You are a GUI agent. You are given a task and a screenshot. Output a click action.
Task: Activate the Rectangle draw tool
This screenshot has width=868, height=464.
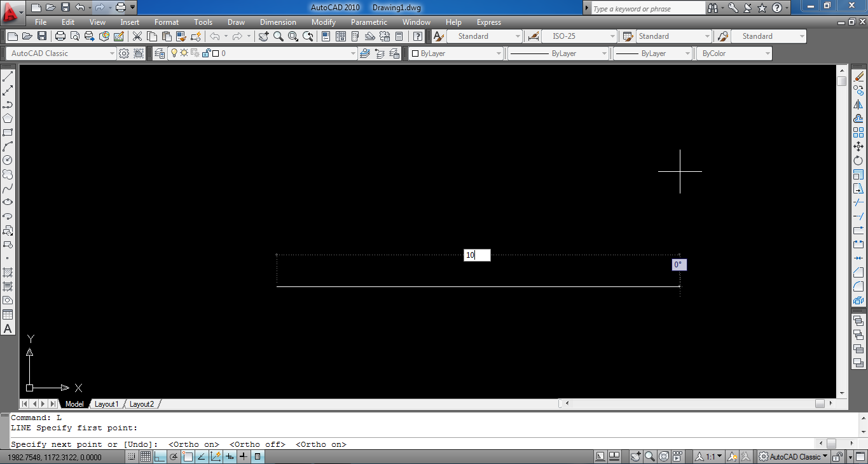click(8, 133)
